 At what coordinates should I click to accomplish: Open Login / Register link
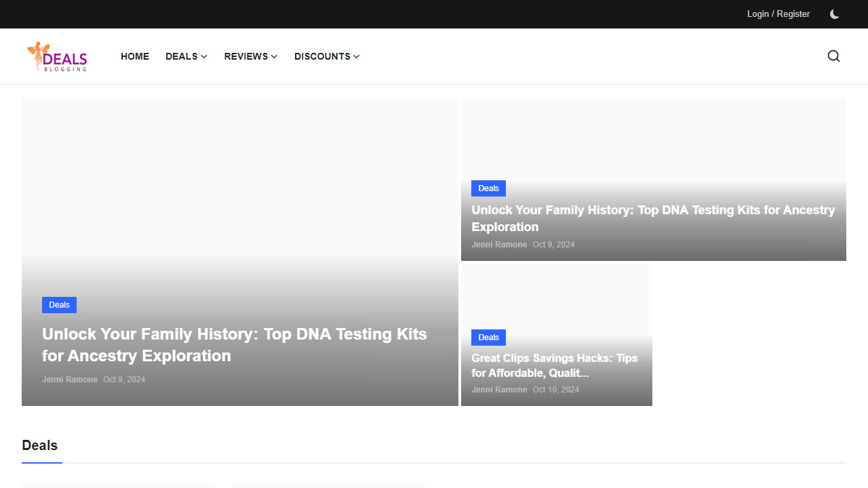pyautogui.click(x=778, y=14)
